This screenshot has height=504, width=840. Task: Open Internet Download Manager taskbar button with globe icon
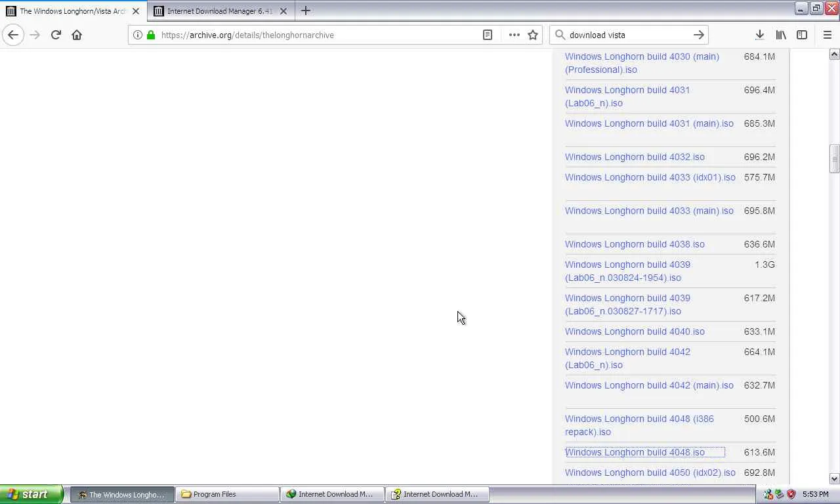(x=332, y=494)
